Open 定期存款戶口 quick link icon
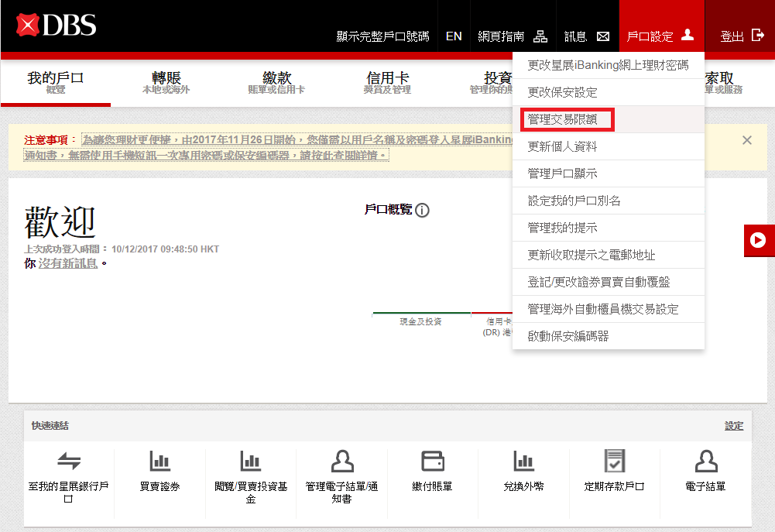 (x=615, y=462)
